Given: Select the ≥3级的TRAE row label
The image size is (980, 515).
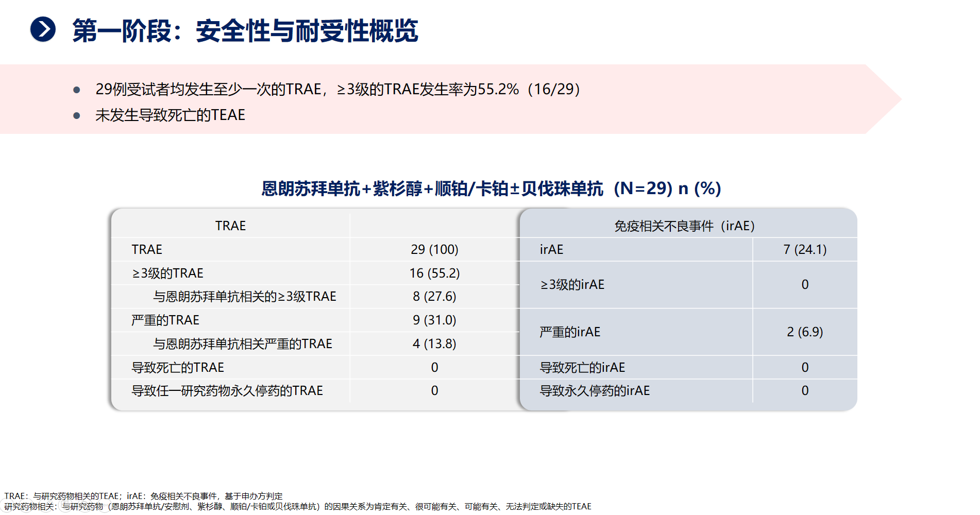Looking at the screenshot, I should click(x=167, y=273).
